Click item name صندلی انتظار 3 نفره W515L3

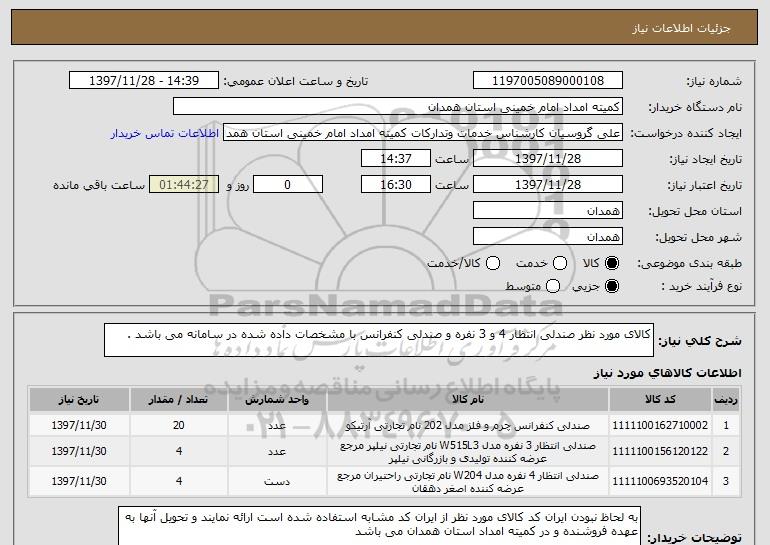point(468,452)
